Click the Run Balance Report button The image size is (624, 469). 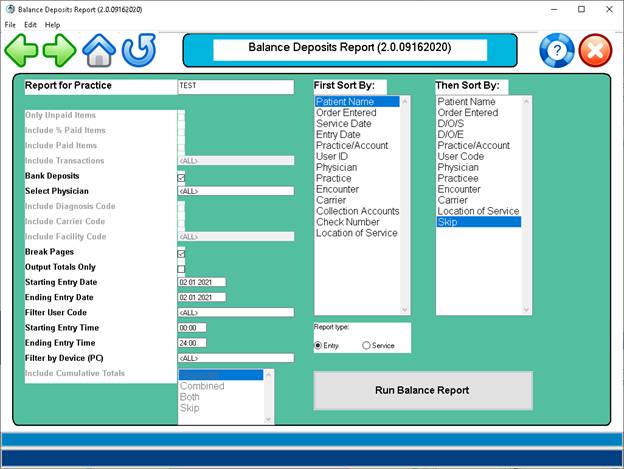[421, 390]
